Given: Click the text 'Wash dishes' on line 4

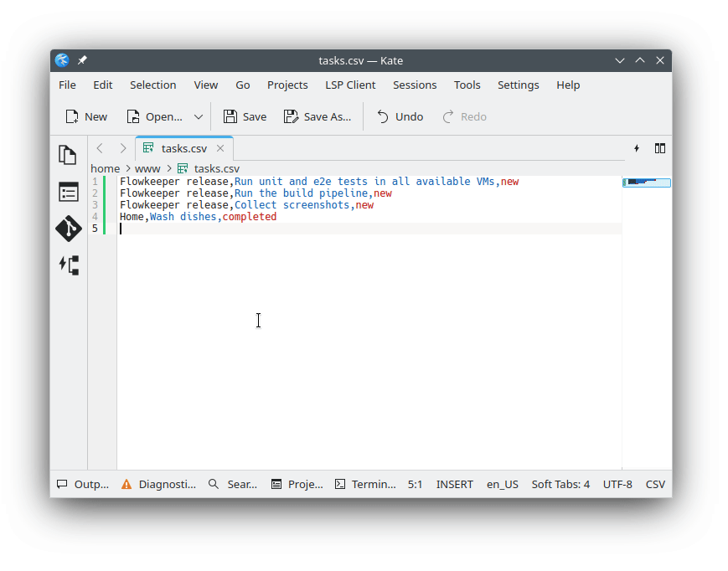Looking at the screenshot, I should tap(183, 217).
